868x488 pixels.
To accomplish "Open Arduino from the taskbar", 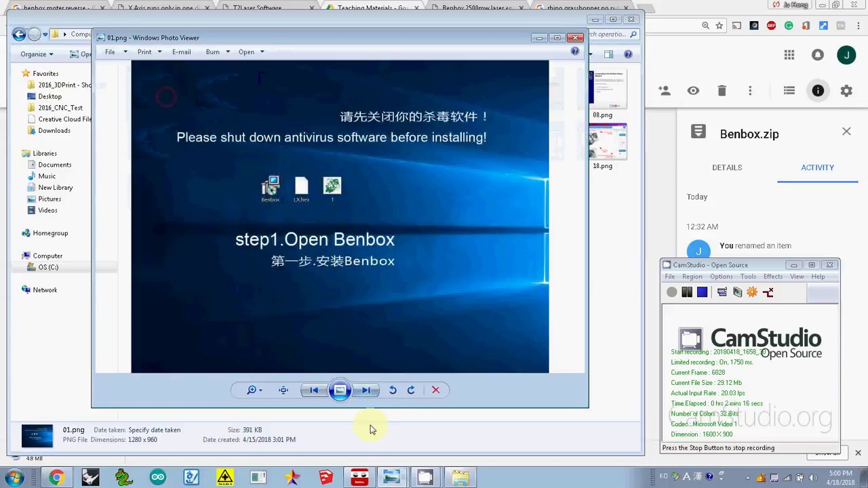I will tap(157, 477).
